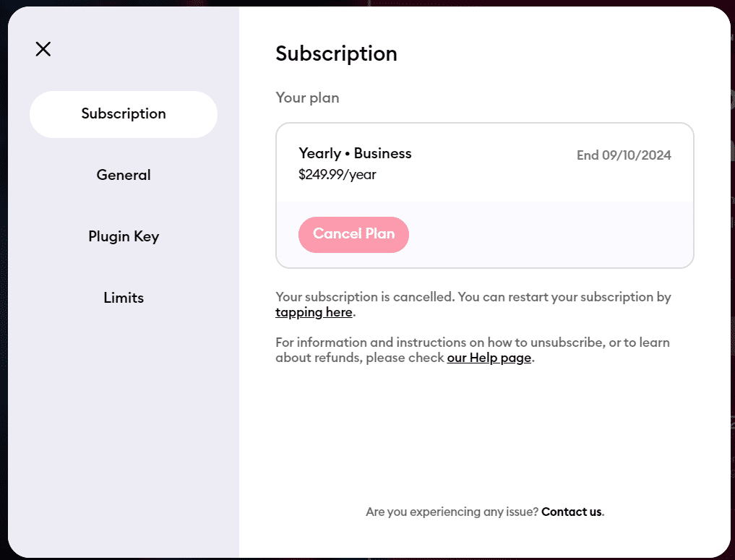Click the "Contact us" link
735x560 pixels.
[x=571, y=512]
